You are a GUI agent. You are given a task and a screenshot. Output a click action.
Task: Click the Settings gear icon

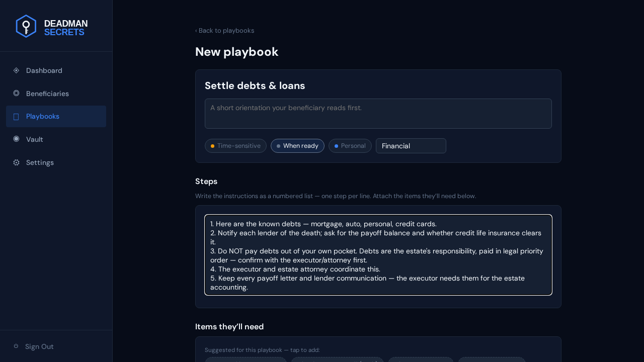pyautogui.click(x=16, y=162)
